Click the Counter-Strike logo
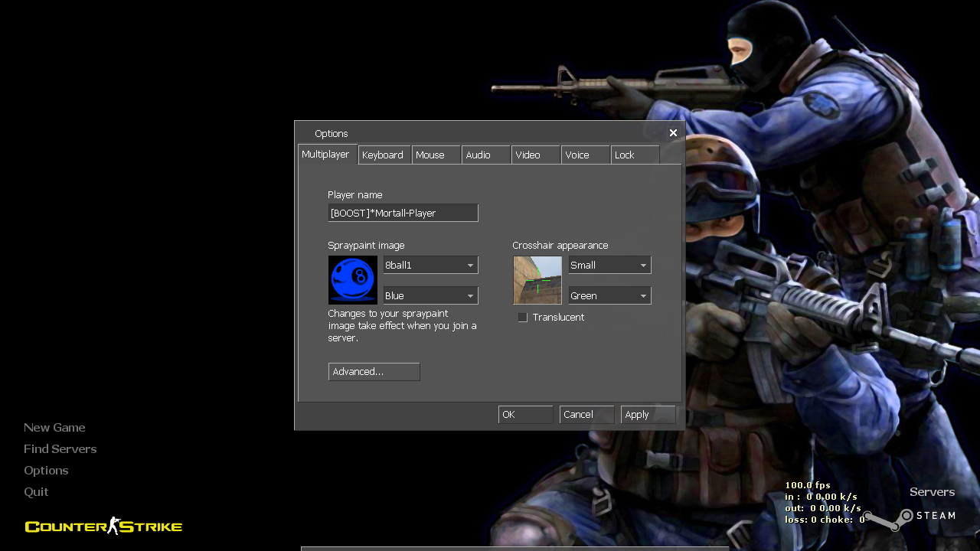Screen dimensions: 980x551 pyautogui.click(x=103, y=527)
